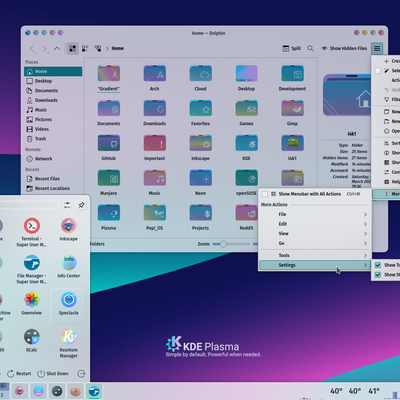
Task: Switch Dolphin to icons view mode
Action: (x=72, y=49)
